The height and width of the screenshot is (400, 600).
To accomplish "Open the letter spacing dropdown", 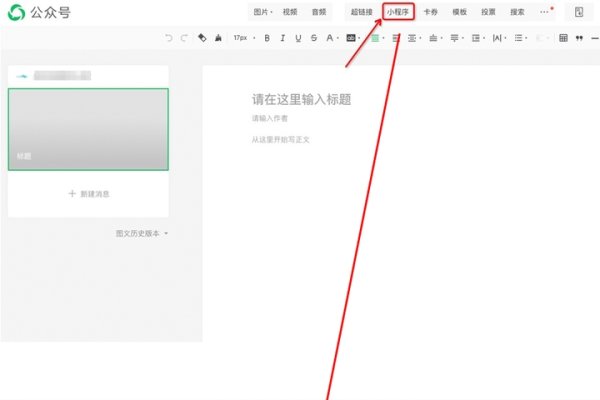I will [499, 38].
